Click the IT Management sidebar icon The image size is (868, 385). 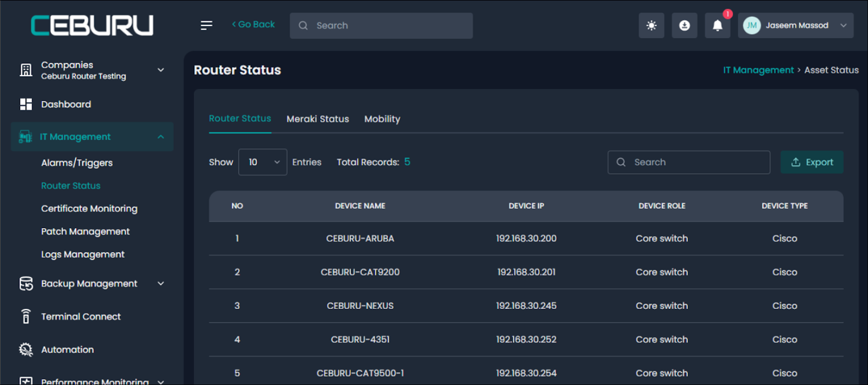pos(25,137)
